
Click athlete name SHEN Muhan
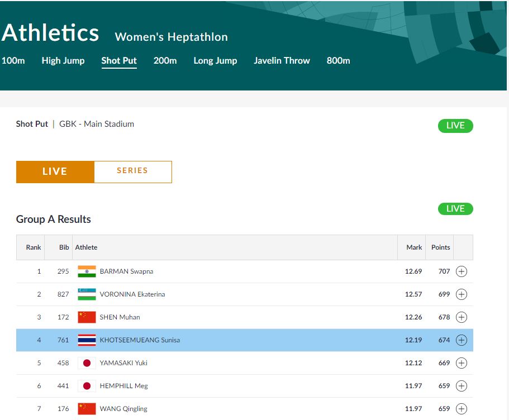(120, 317)
